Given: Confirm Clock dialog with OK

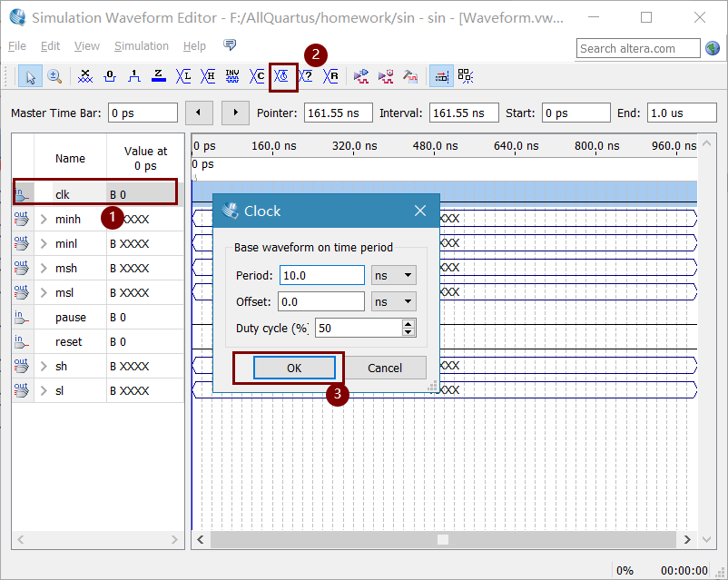Looking at the screenshot, I should click(294, 368).
